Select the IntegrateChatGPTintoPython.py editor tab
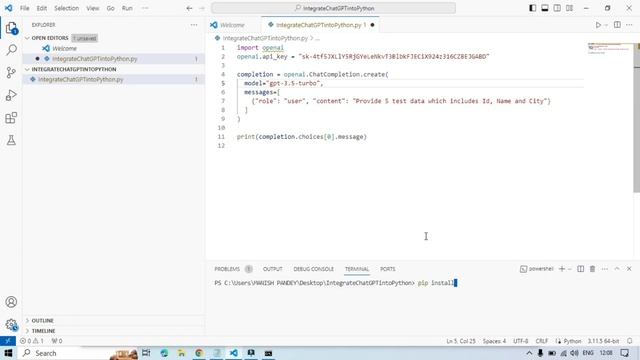 pyautogui.click(x=320, y=25)
